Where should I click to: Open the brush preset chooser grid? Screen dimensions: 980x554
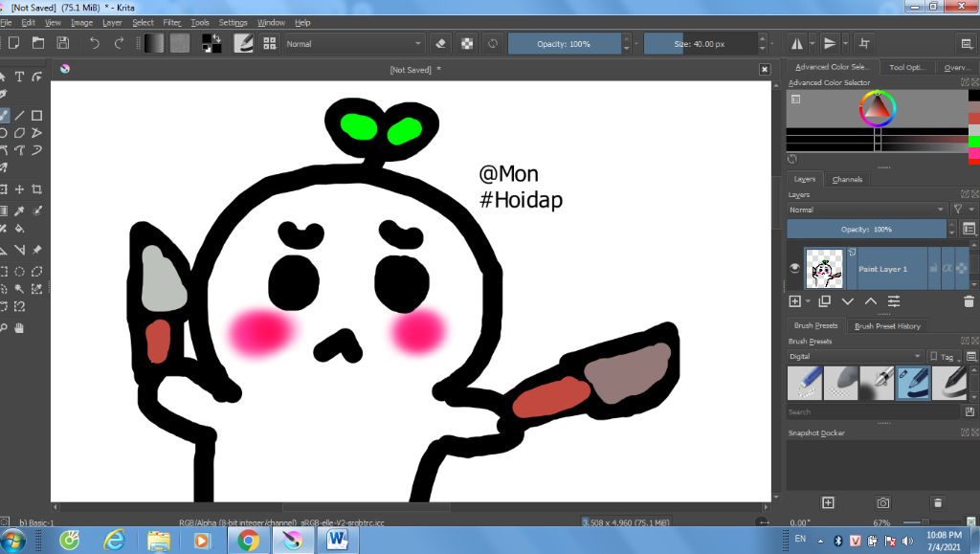[x=269, y=43]
